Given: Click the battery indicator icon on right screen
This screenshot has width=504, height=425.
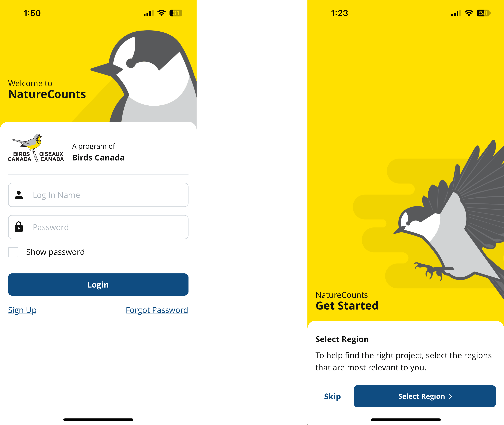Looking at the screenshot, I should coord(487,12).
